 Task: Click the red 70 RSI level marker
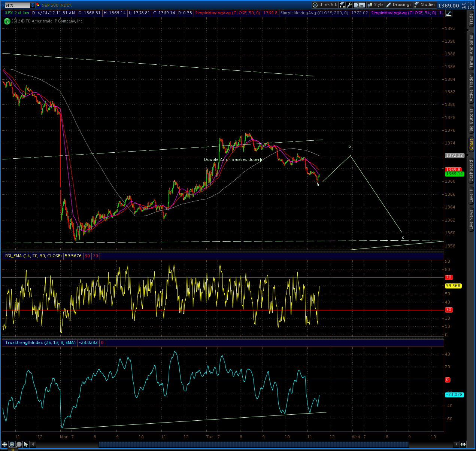tap(449, 277)
